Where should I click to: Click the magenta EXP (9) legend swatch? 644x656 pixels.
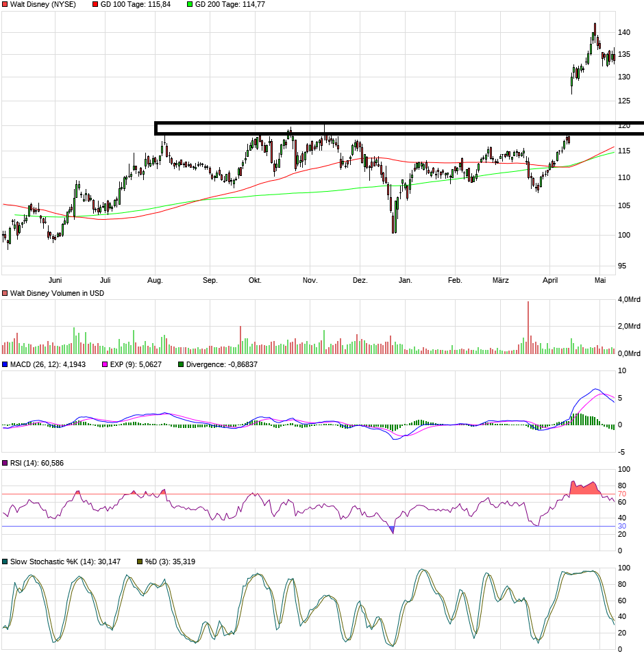105,364
